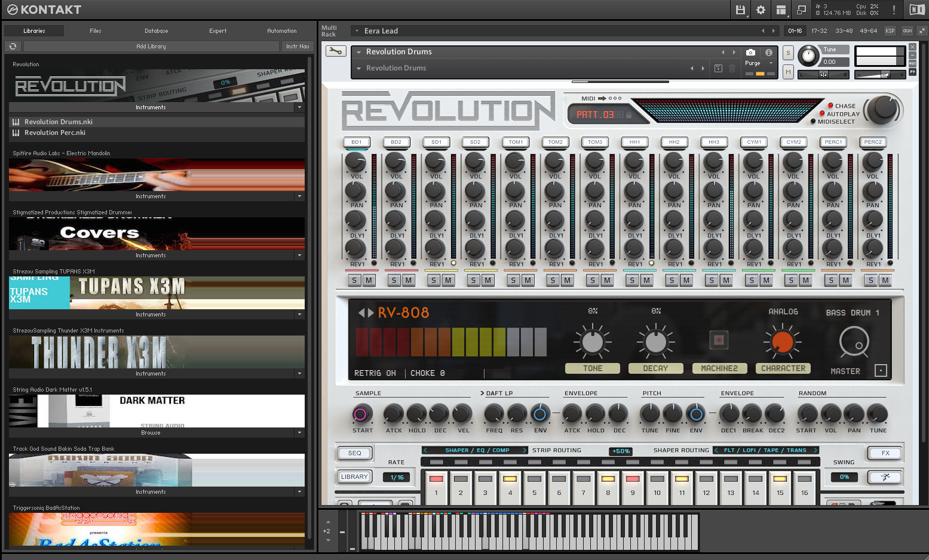929x560 pixels.
Task: Click the keyboard octave up arrow
Action: click(328, 522)
